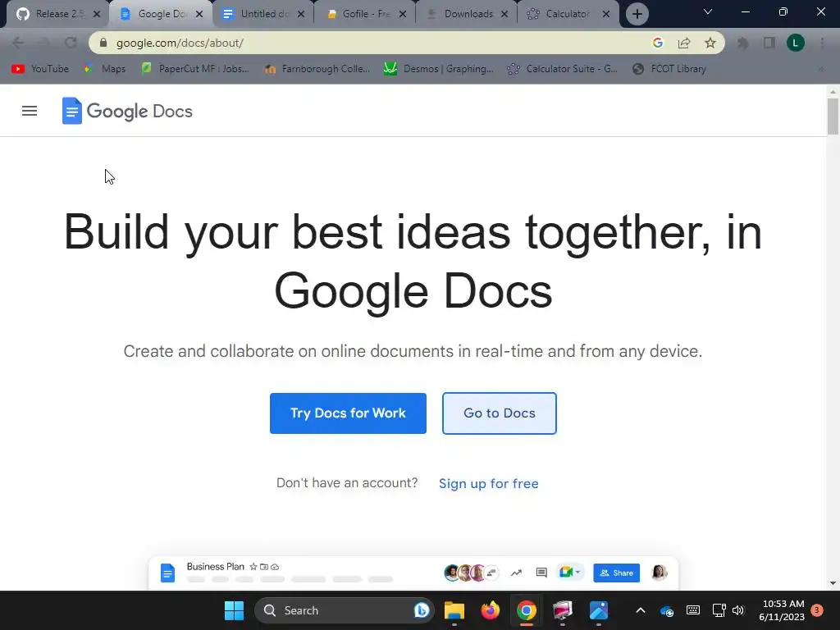The height and width of the screenshot is (630, 840).
Task: Open File Explorer from the taskbar
Action: [454, 610]
